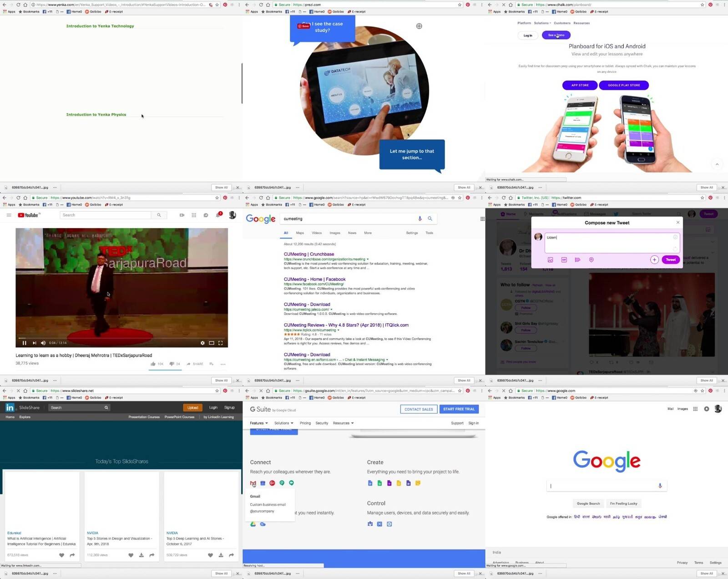The image size is (728, 579).
Task: Click the blue Docs icon under Create in G Suite
Action: coord(370,483)
